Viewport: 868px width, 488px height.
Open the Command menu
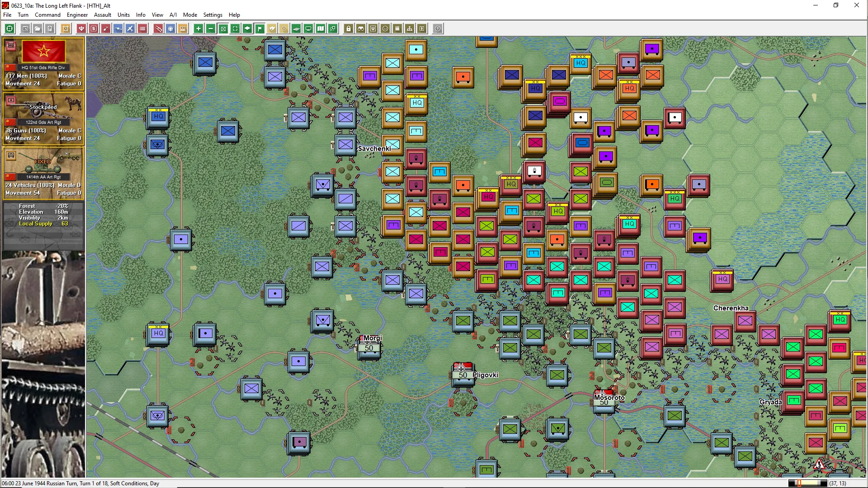tap(47, 14)
